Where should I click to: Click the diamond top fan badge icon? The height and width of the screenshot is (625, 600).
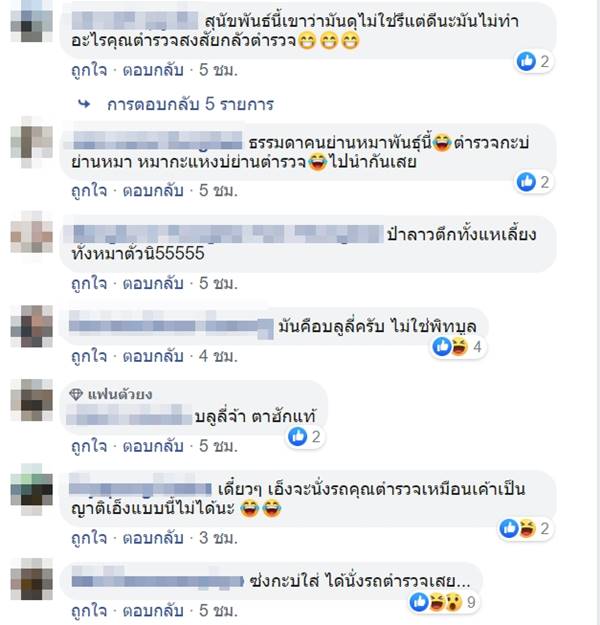click(76, 395)
